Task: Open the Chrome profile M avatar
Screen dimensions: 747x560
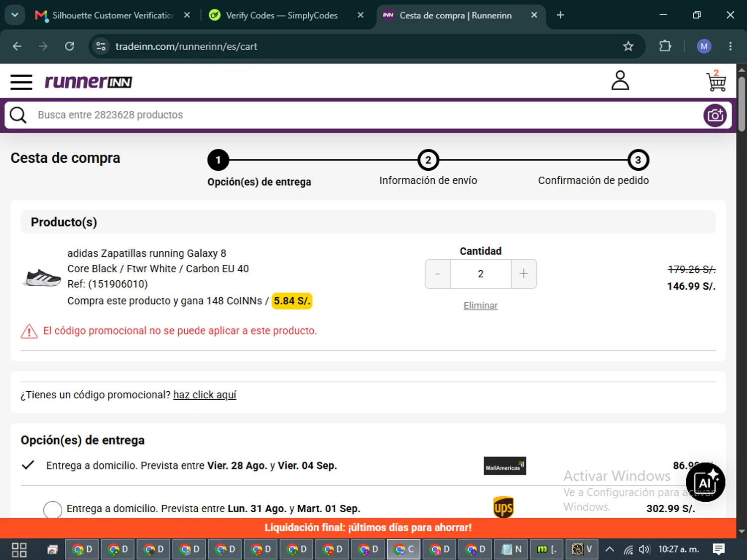Action: [704, 46]
